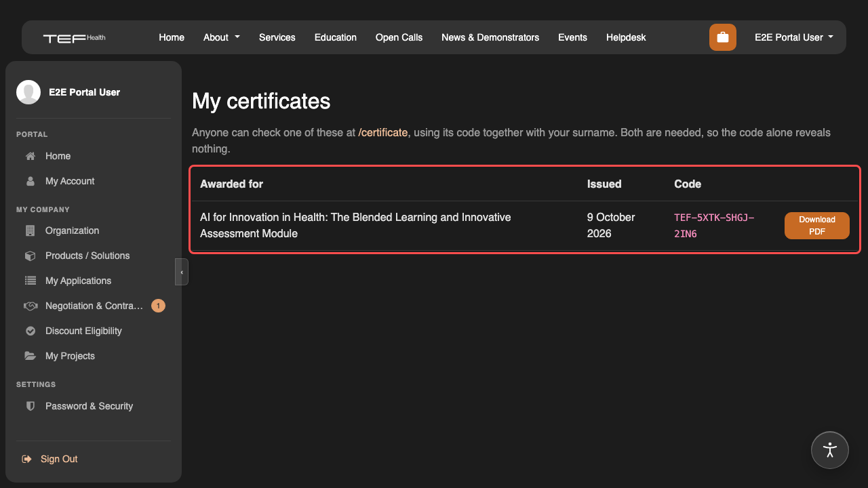
Task: Open My Account in sidebar
Action: click(x=70, y=181)
